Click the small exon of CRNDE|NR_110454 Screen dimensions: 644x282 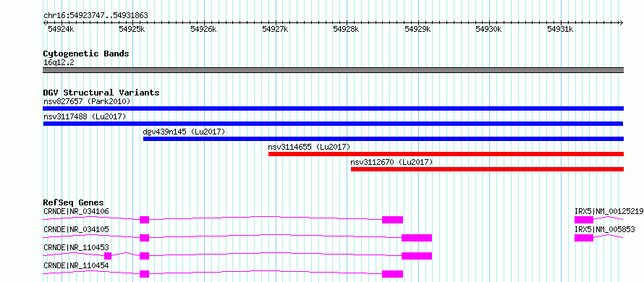tap(144, 274)
